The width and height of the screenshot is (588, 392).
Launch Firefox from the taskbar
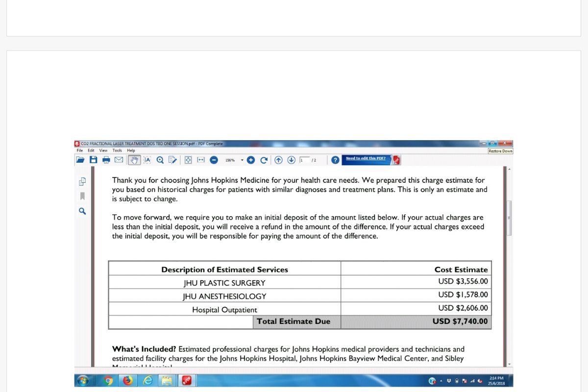point(128,381)
